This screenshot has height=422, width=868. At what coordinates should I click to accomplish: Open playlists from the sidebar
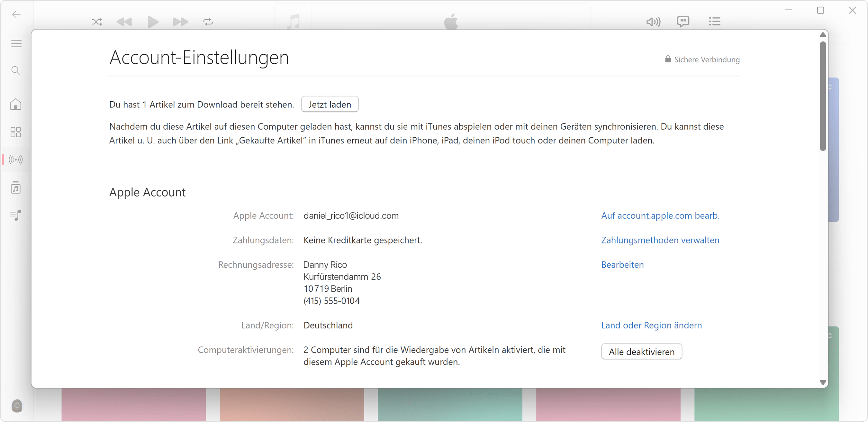tap(15, 215)
